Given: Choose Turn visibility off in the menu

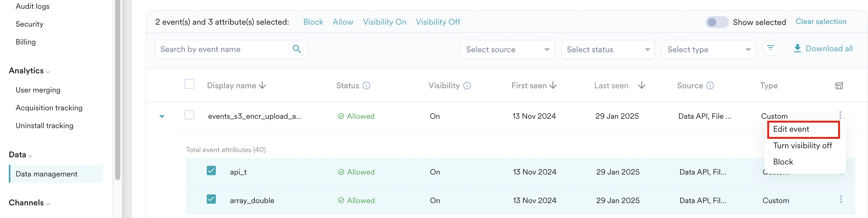Looking at the screenshot, I should tap(803, 145).
